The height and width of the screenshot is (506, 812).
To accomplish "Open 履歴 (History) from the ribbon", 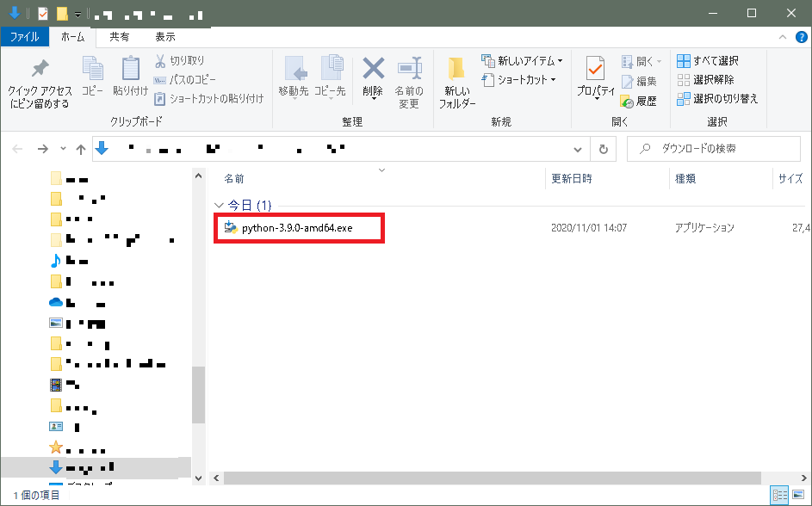I will (x=639, y=101).
